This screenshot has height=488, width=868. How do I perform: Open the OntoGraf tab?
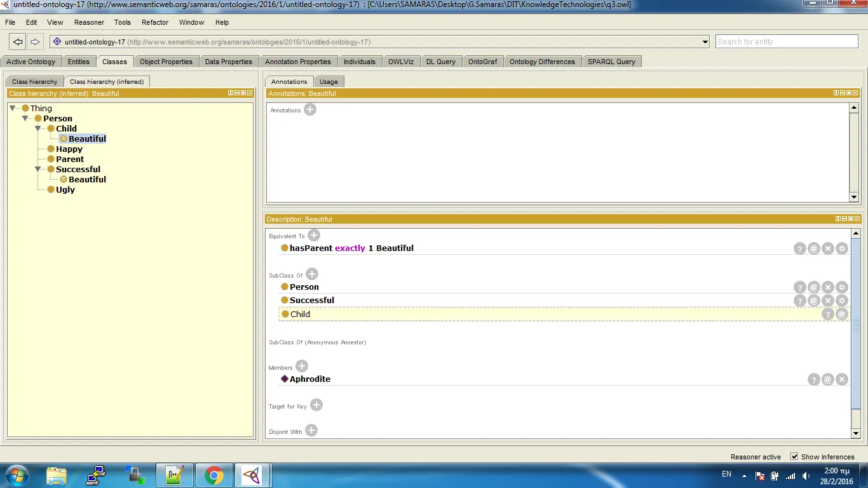(x=483, y=62)
